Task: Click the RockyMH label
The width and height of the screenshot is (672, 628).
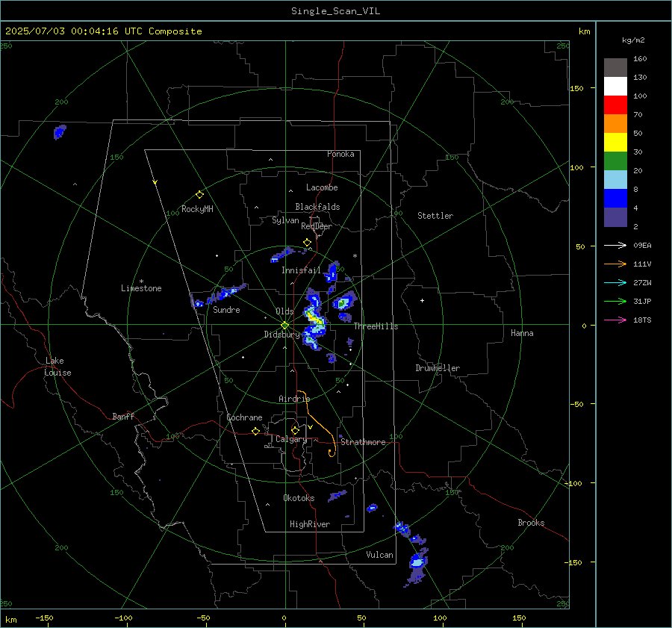Action: (197, 209)
